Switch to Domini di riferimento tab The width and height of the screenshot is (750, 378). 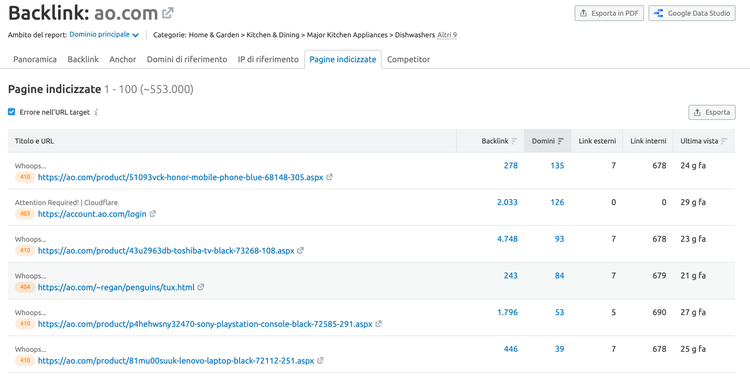click(187, 59)
